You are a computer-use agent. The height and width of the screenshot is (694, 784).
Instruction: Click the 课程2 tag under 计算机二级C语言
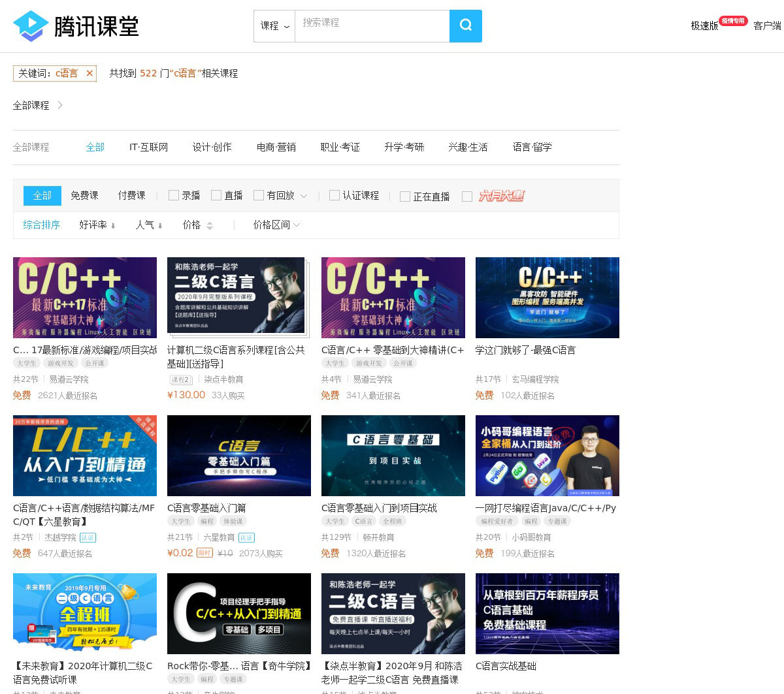tap(181, 379)
